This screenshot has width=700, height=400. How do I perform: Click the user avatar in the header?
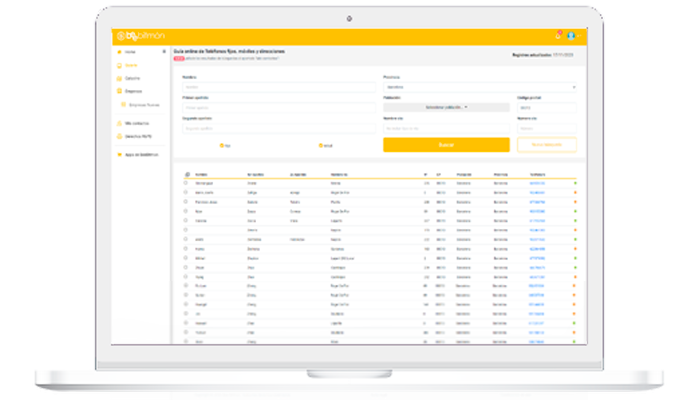[x=571, y=36]
